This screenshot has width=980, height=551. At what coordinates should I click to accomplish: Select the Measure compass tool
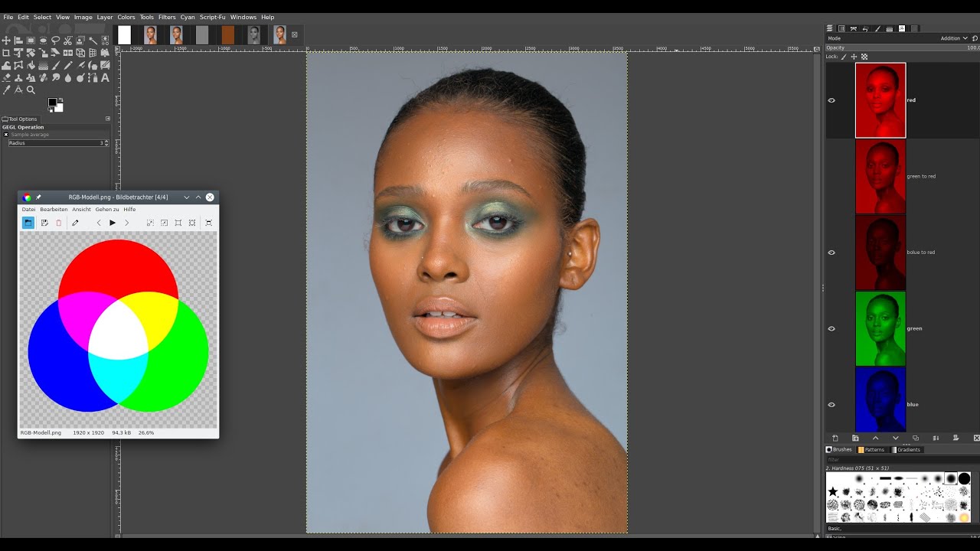pyautogui.click(x=18, y=90)
